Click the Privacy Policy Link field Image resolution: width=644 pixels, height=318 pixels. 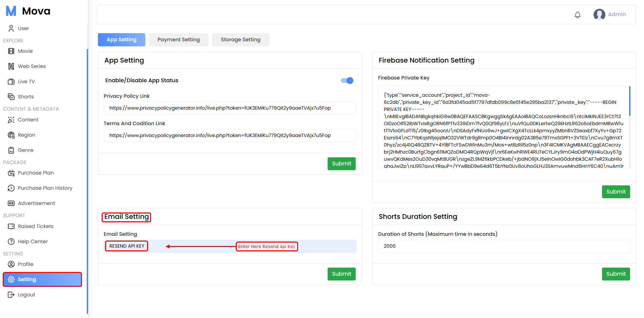(x=230, y=108)
